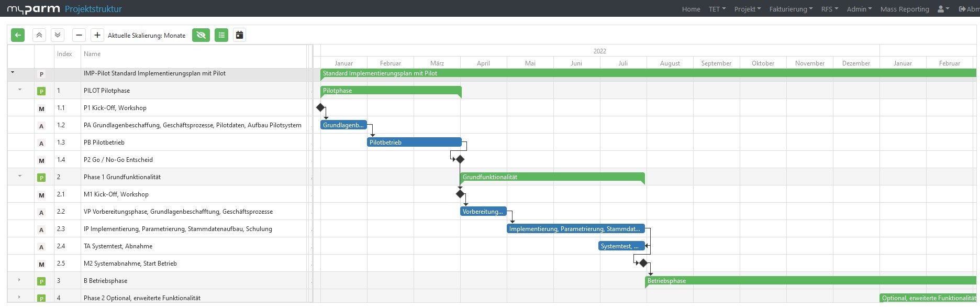Expand the B Betriebsphase row
The width and height of the screenshot is (980, 307).
(19, 280)
